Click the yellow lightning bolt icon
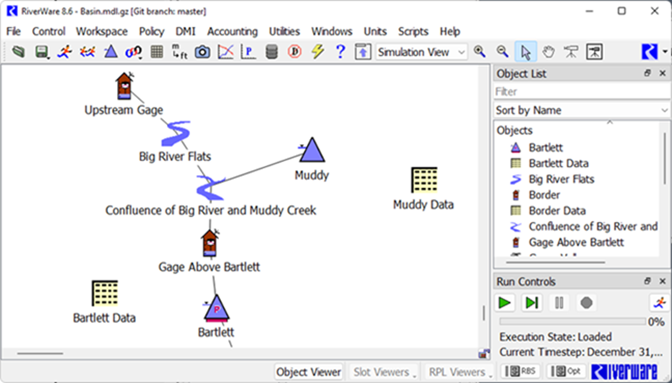Image resolution: width=672 pixels, height=383 pixels. [x=318, y=52]
